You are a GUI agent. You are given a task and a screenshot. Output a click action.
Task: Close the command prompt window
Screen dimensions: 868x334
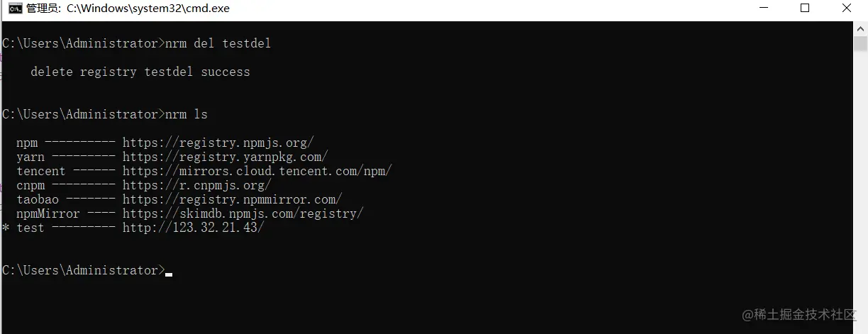click(x=847, y=9)
